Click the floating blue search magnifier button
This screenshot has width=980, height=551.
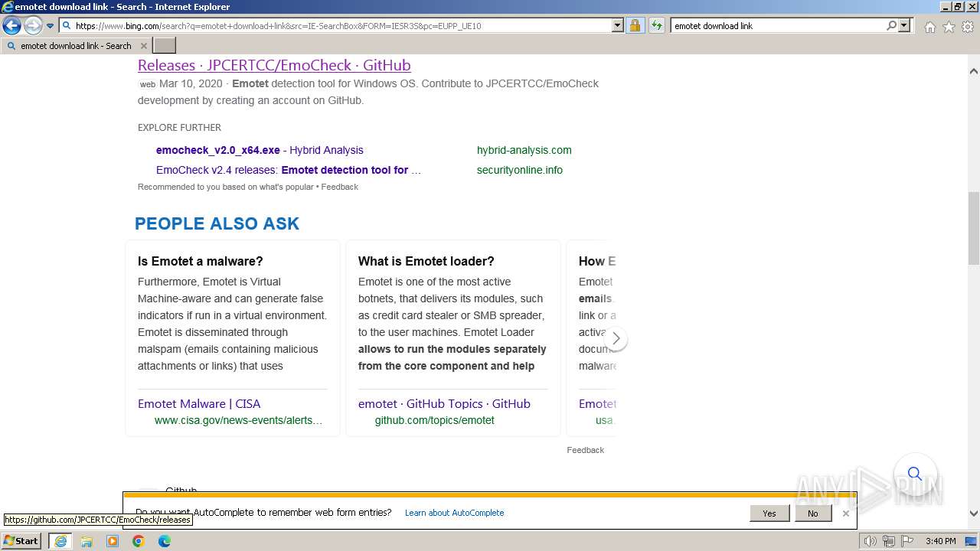(x=914, y=474)
